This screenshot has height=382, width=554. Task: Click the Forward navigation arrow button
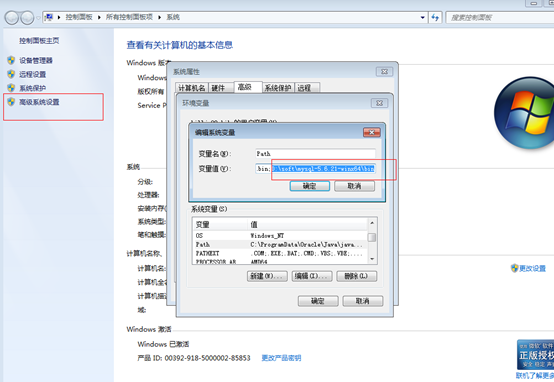pyautogui.click(x=27, y=17)
